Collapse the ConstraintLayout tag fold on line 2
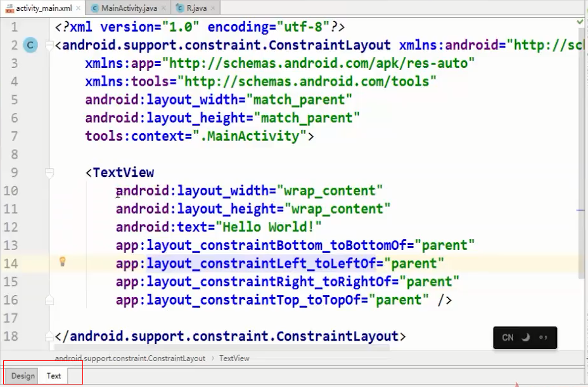This screenshot has height=387, width=588. [49, 46]
